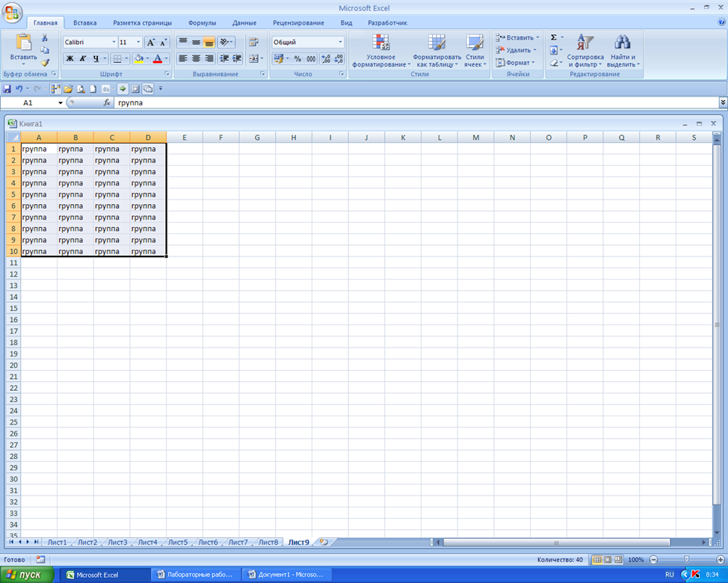The image size is (728, 583).
Task: Open Условное форматирование dropdown
Action: [381, 51]
